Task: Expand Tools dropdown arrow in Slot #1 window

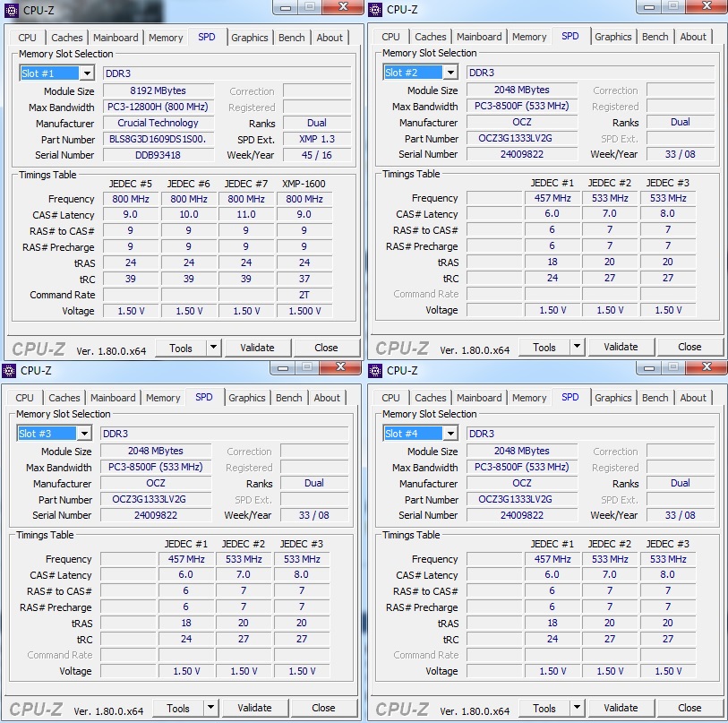Action: [214, 347]
